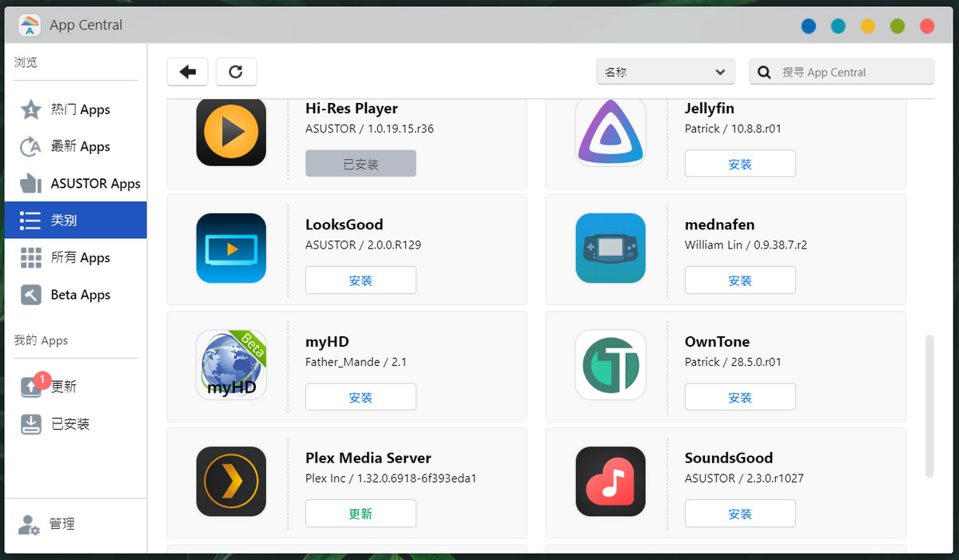Click the refresh button
Screen dimensions: 959x560
(x=236, y=72)
